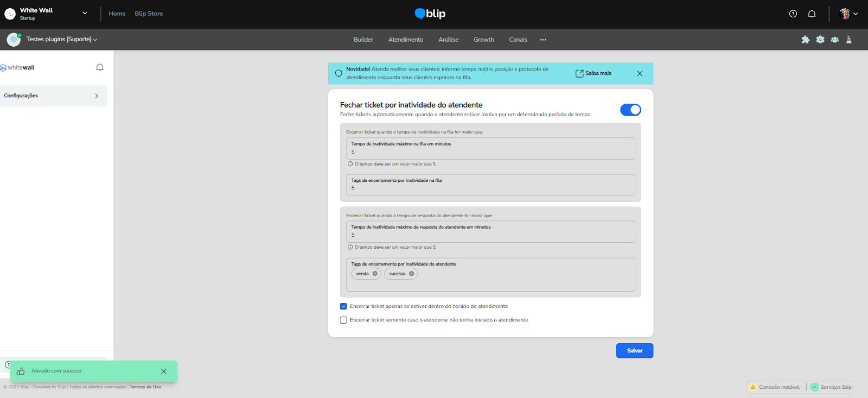Open the team members icon
This screenshot has height=398, width=868.
click(x=835, y=40)
